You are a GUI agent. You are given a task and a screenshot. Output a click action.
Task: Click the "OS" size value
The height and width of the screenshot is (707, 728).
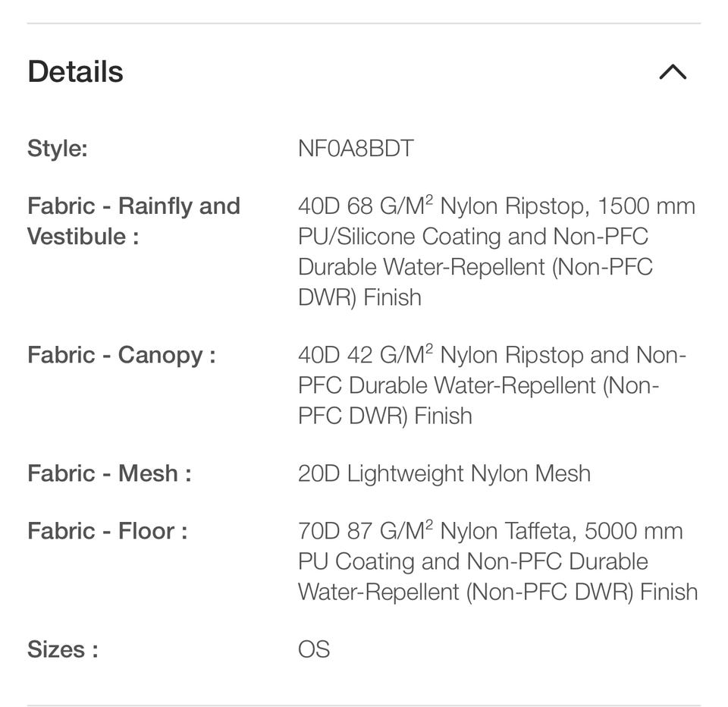click(x=314, y=649)
